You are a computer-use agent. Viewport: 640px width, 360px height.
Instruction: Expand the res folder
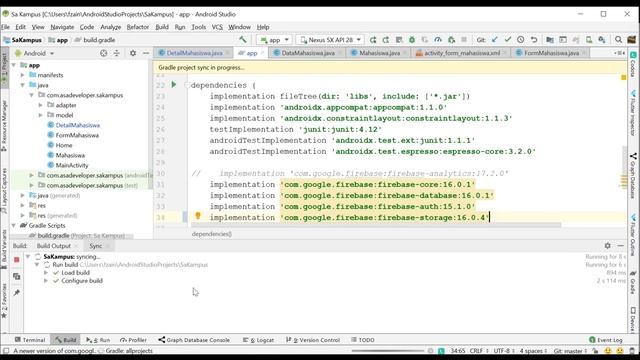(23, 205)
